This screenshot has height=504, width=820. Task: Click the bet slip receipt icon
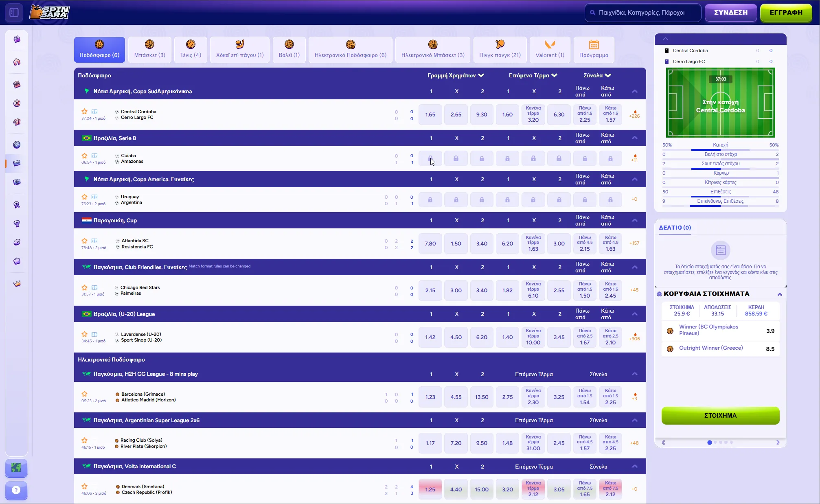(x=720, y=250)
